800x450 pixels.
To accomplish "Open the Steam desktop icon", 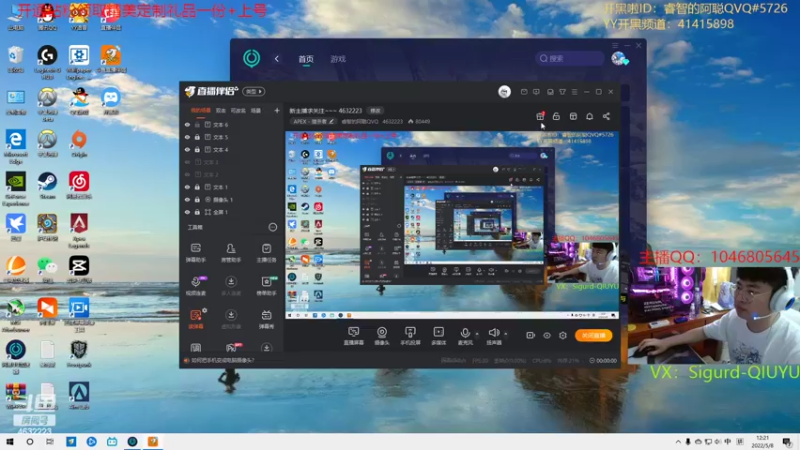I will pyautogui.click(x=47, y=186).
